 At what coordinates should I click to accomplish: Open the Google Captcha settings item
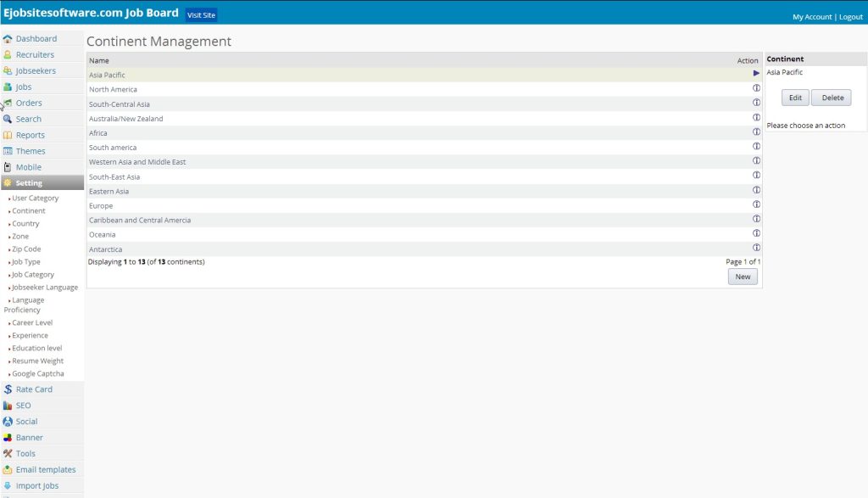point(38,374)
